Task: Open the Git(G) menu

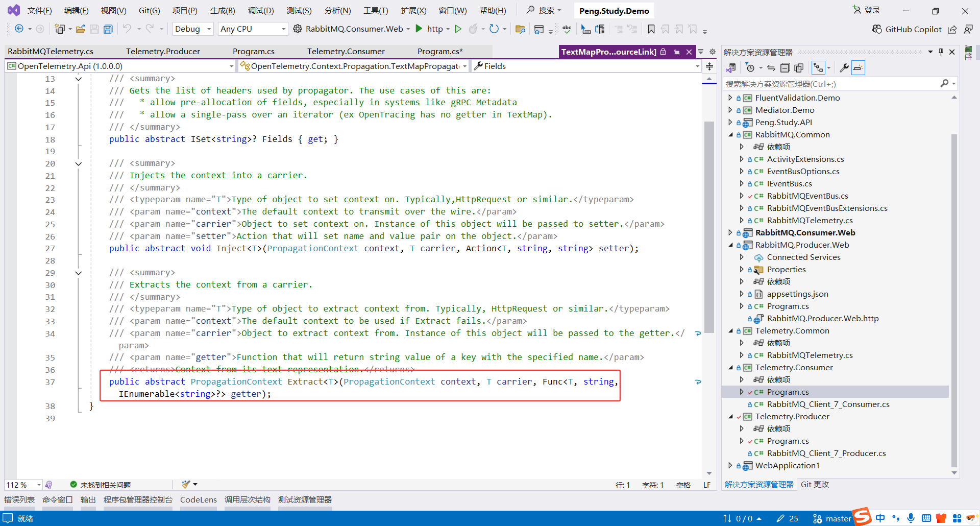Action: point(149,11)
